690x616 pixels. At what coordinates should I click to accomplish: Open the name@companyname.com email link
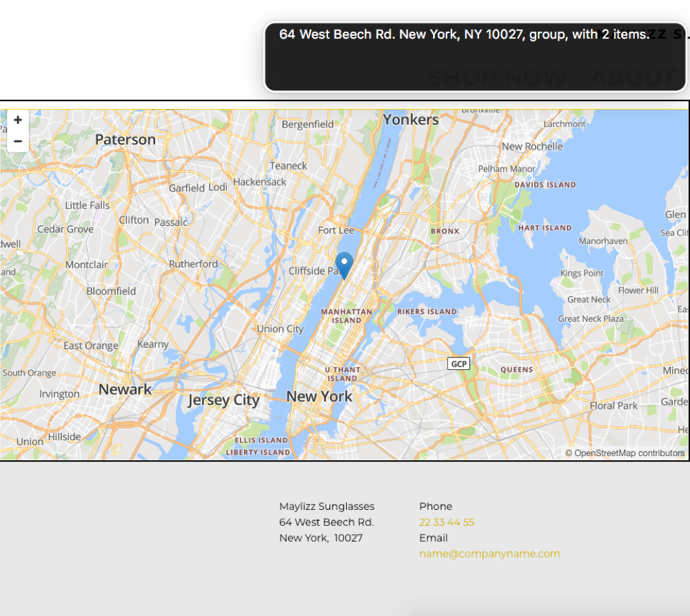[489, 553]
